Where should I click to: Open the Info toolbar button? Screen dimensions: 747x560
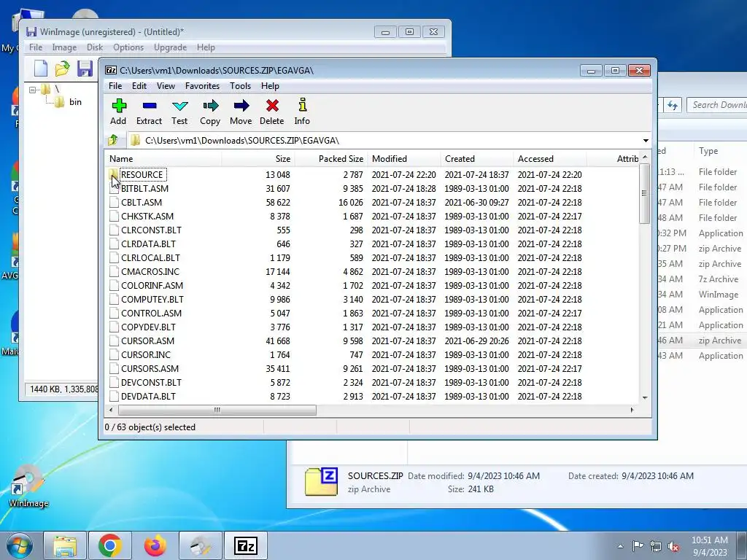coord(302,112)
